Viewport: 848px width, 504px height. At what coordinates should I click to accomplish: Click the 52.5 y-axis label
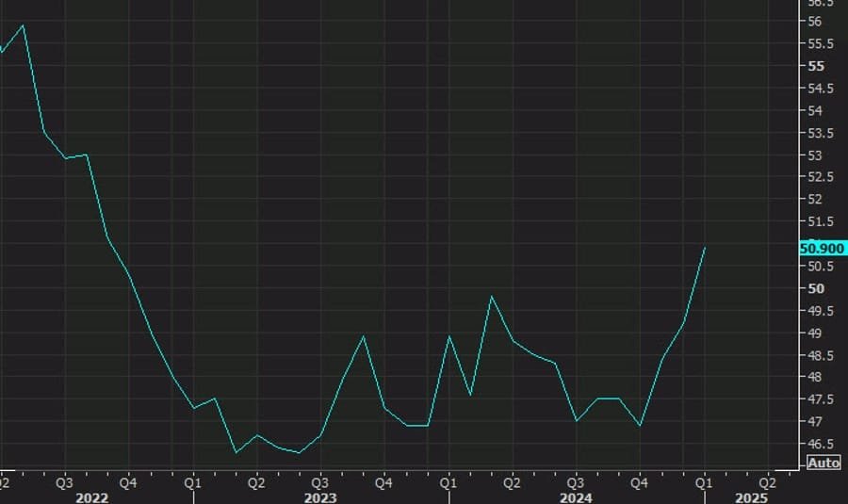(x=818, y=177)
